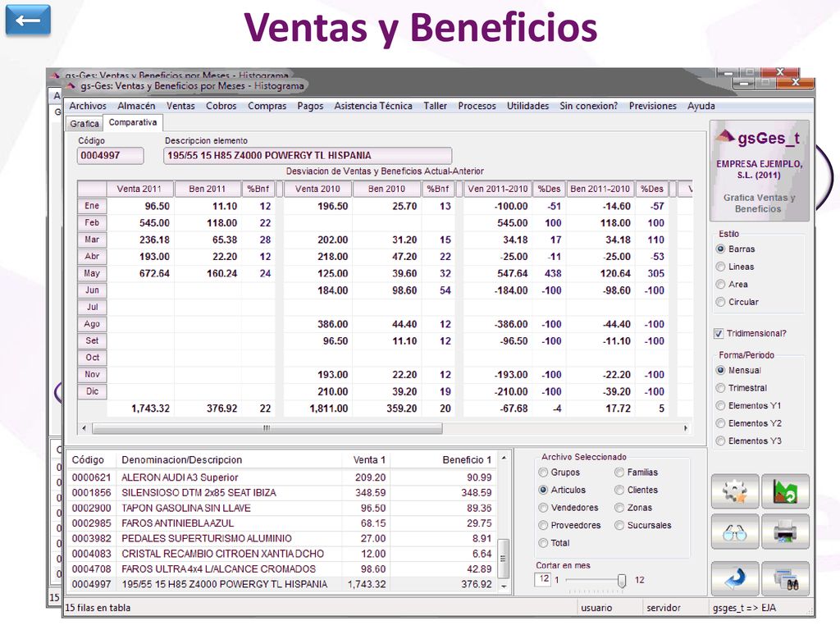Image resolution: width=840 pixels, height=630 pixels.
Task: Open the Almacén menu
Action: tap(137, 106)
